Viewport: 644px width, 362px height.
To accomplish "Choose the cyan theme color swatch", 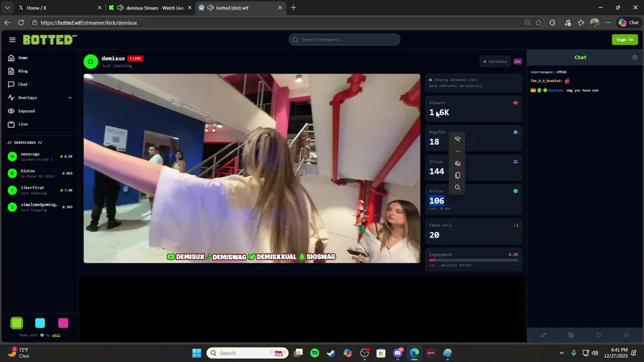I will [40, 323].
